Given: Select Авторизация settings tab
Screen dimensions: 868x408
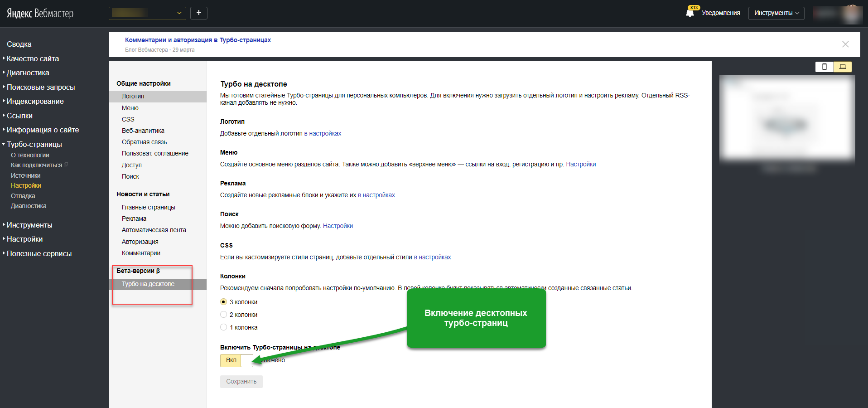Looking at the screenshot, I should [140, 242].
